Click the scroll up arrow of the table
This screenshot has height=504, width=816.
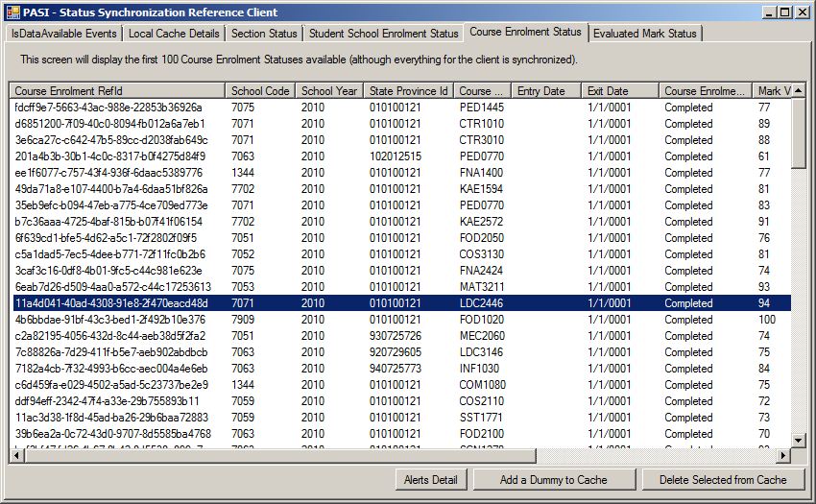click(x=798, y=90)
